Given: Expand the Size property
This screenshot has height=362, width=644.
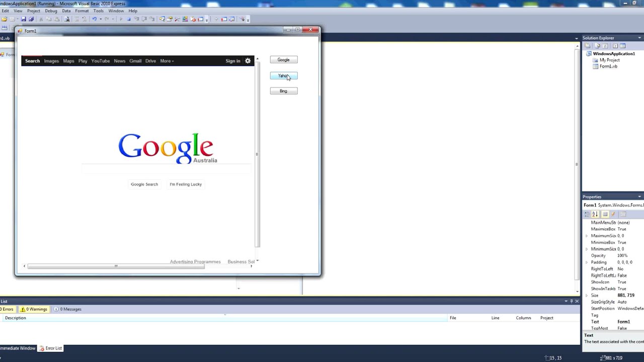Looking at the screenshot, I should pyautogui.click(x=587, y=296).
